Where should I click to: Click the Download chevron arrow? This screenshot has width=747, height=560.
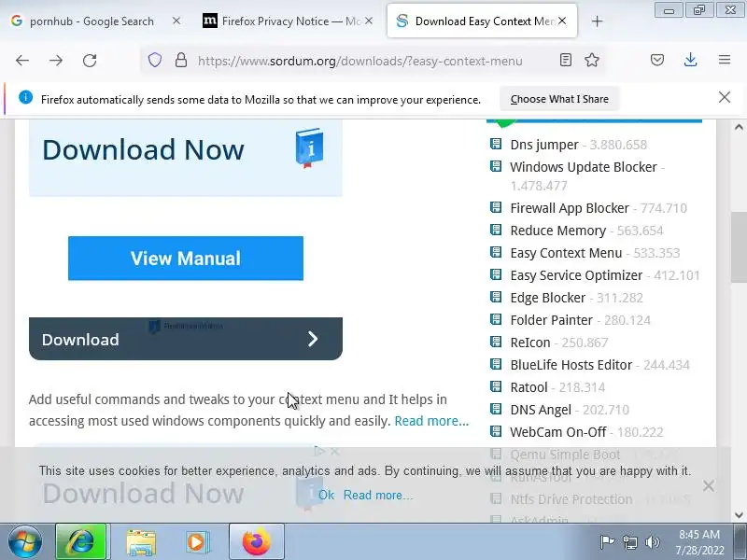[x=313, y=339]
